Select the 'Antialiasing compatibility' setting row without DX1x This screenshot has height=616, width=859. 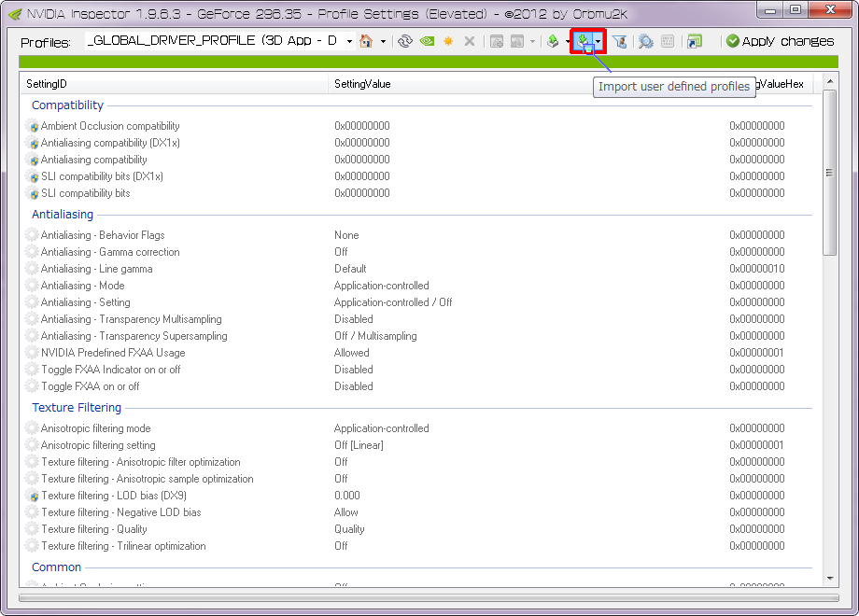[x=93, y=160]
